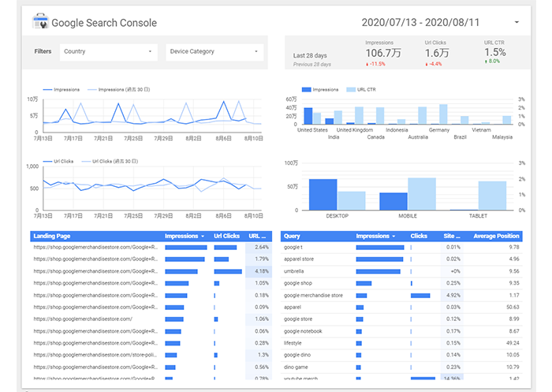Sort Landing Page table by Impressions

tap(185, 236)
